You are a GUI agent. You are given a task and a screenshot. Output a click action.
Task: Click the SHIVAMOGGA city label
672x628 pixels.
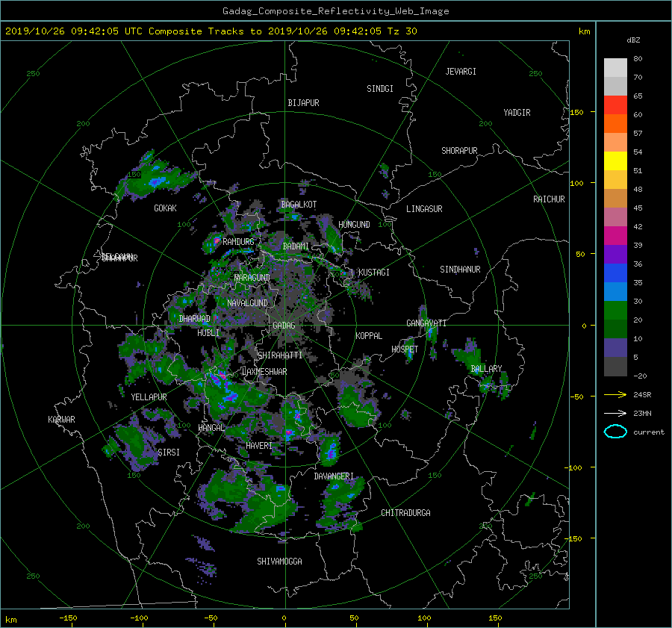(279, 562)
